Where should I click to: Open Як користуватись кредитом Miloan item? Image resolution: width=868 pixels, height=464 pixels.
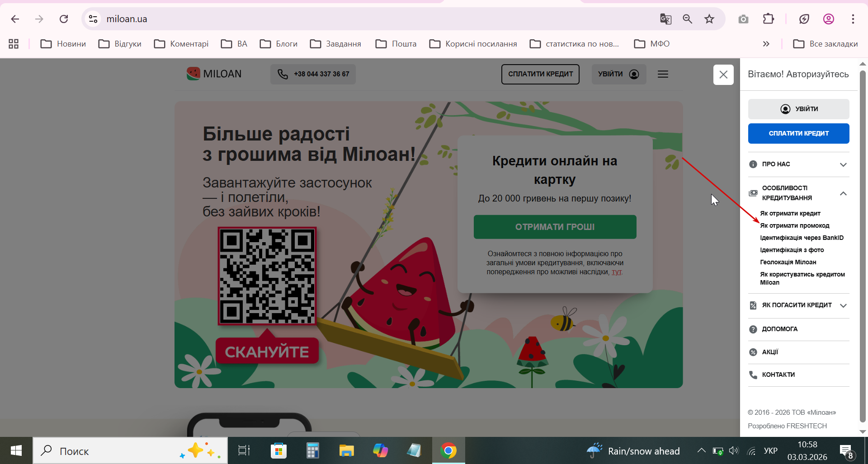pyautogui.click(x=802, y=278)
